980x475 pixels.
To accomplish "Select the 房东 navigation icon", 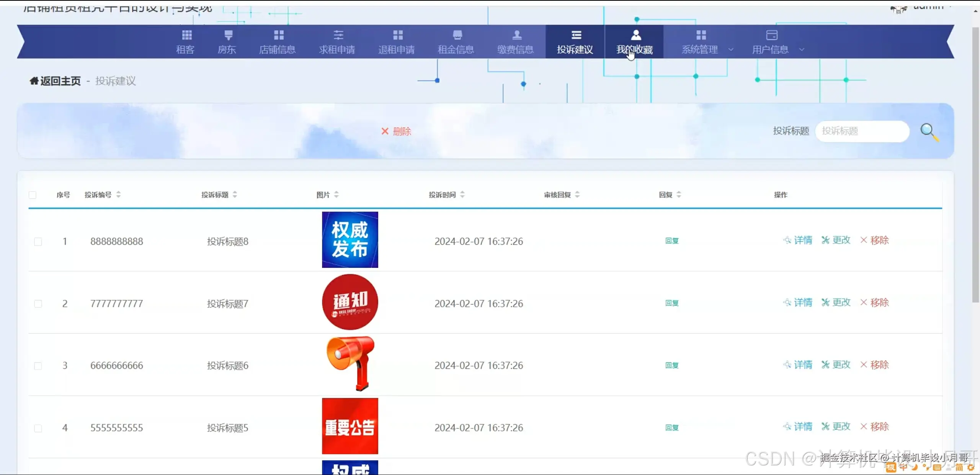I will 227,41.
